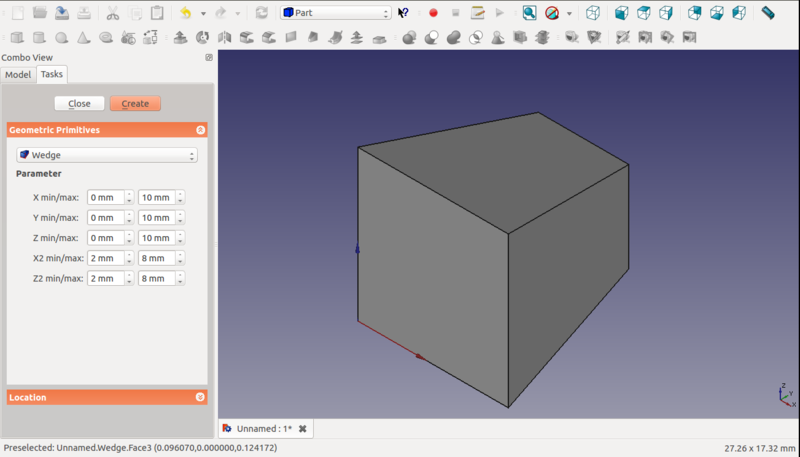Collapse the Geometric Primitives section
Viewport: 800px width, 457px height.
pos(200,130)
